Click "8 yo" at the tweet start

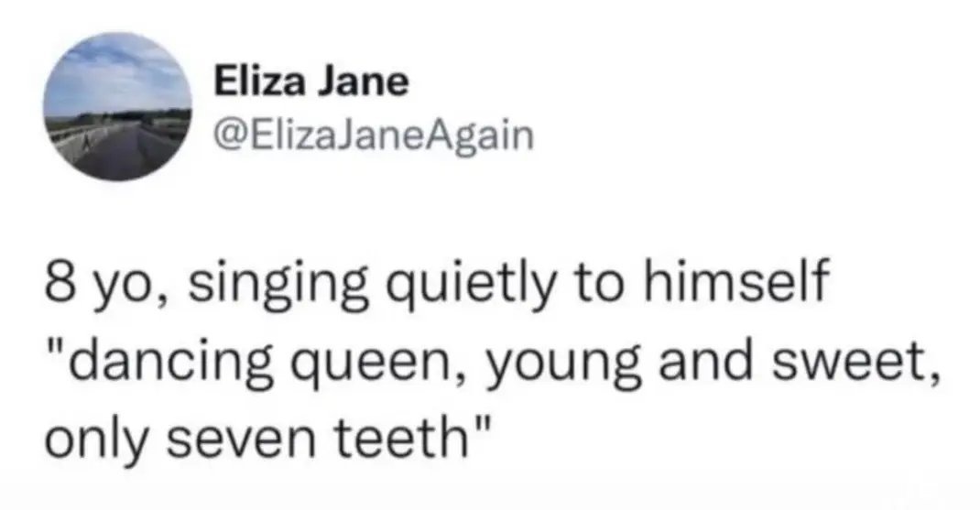[x=89, y=278]
